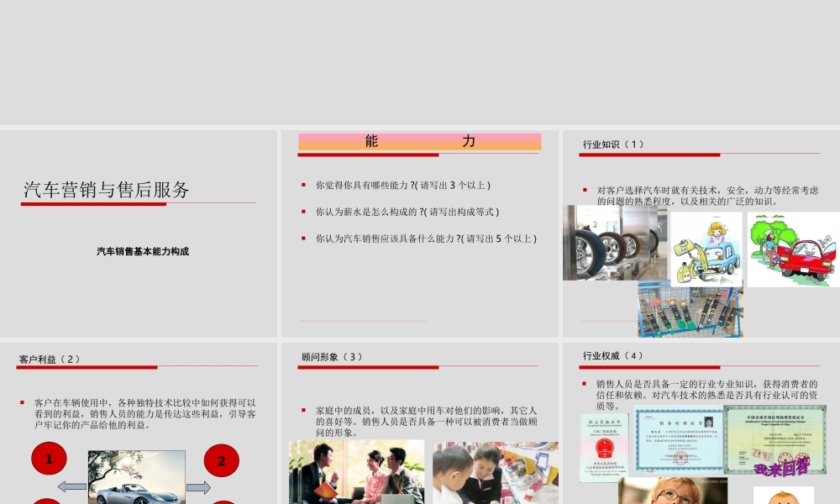Select paragraph starting 客户在车辆使用中

tap(144, 413)
